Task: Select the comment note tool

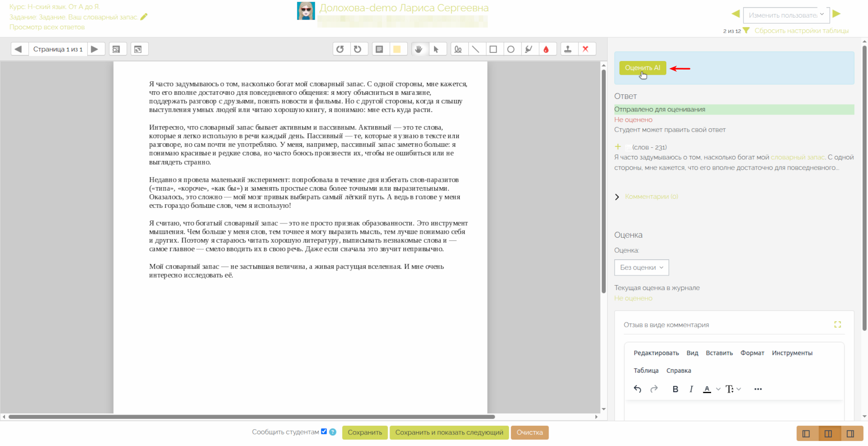Action: click(x=379, y=49)
